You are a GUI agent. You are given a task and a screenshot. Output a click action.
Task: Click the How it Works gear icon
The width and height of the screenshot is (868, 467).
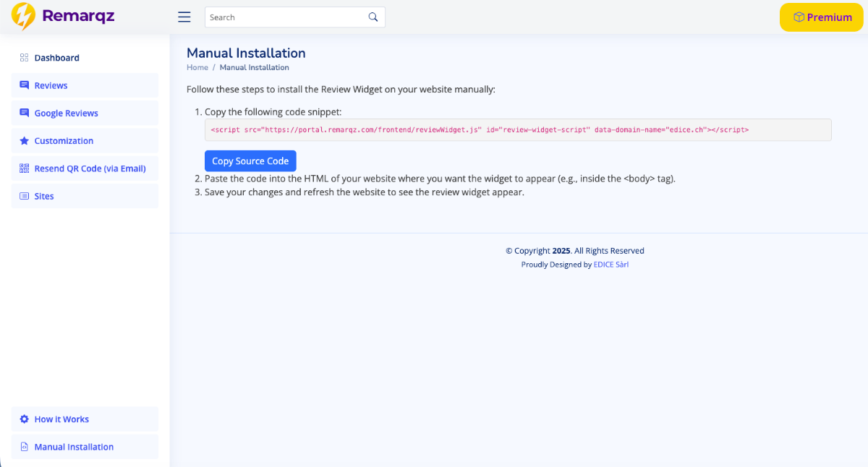coord(24,419)
